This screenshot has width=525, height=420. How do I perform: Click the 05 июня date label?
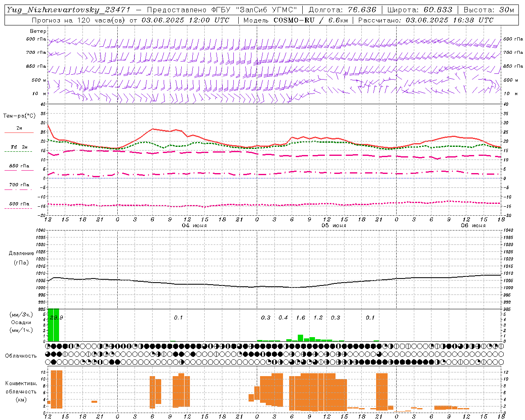coord(334,226)
